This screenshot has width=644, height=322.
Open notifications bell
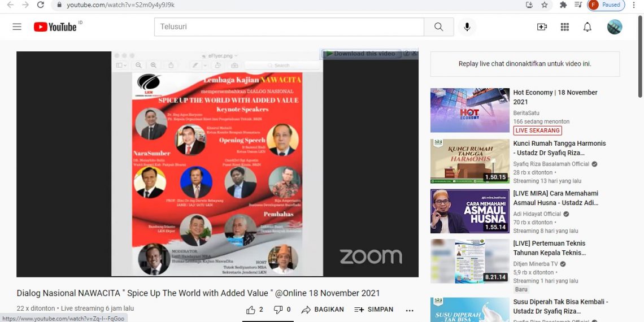[x=588, y=27]
